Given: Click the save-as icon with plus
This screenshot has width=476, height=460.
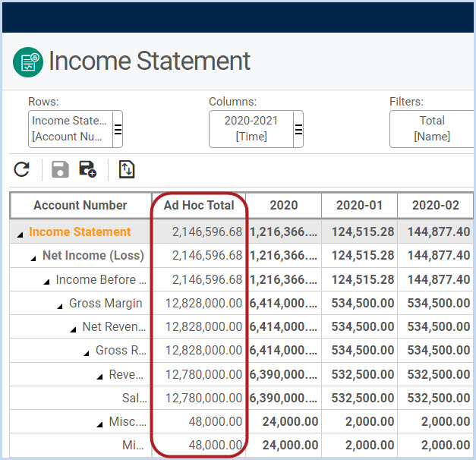Looking at the screenshot, I should pos(88,169).
